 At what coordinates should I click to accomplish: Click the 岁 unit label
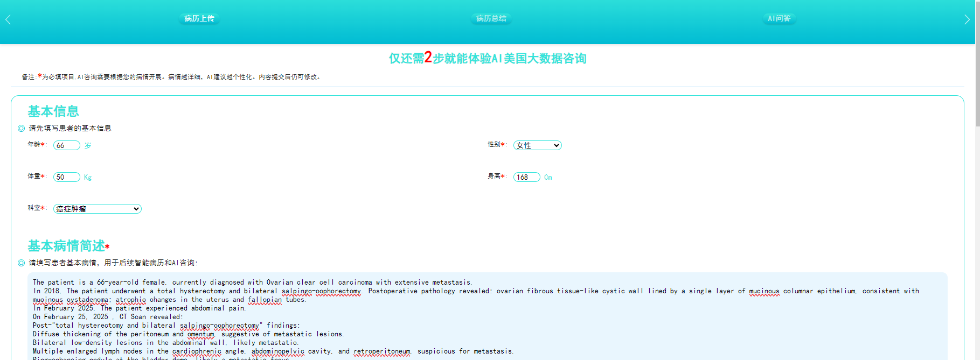coord(88,145)
